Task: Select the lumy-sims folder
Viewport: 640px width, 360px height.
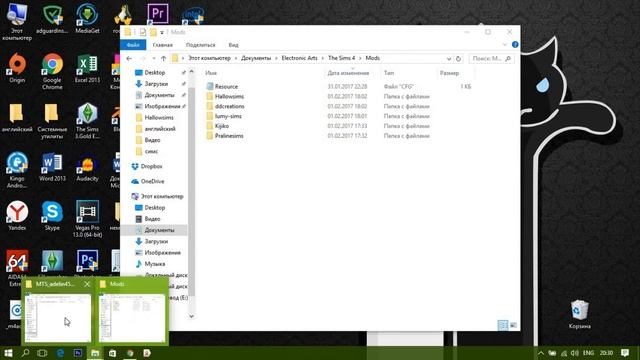Action: tap(228, 116)
